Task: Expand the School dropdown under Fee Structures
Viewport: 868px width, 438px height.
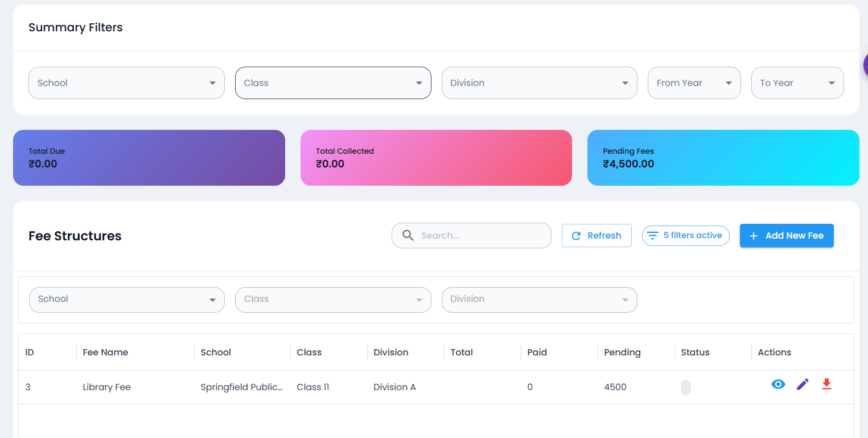Action: pos(126,299)
